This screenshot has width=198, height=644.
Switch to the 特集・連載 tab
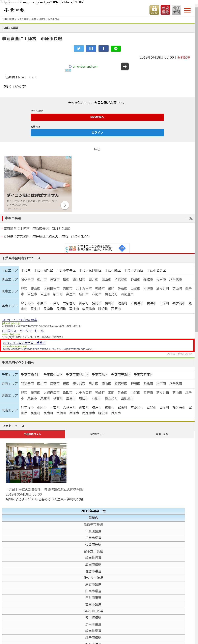[162, 434]
